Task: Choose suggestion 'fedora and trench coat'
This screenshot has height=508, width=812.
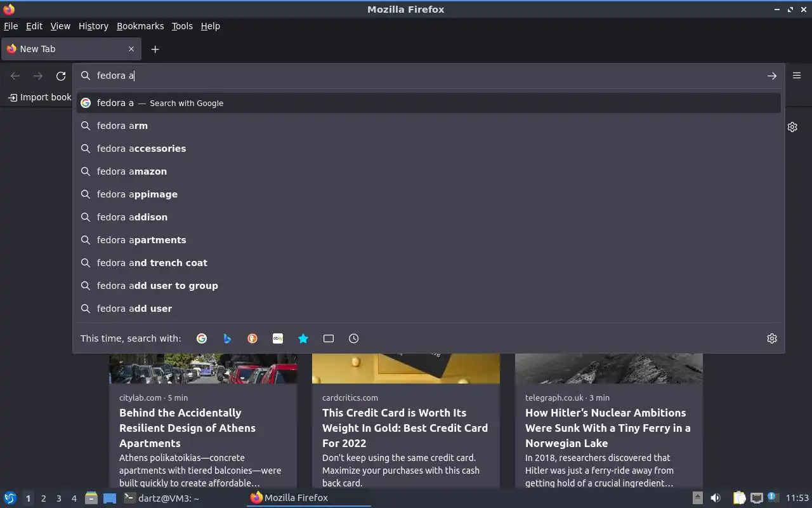Action: [x=428, y=263]
